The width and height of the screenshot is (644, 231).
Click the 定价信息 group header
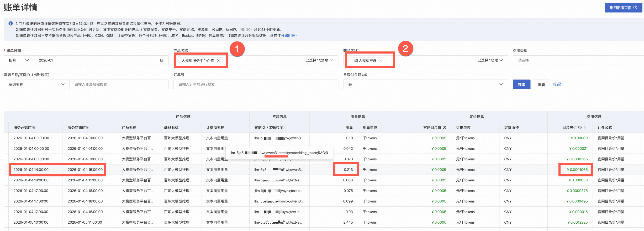click(x=477, y=117)
